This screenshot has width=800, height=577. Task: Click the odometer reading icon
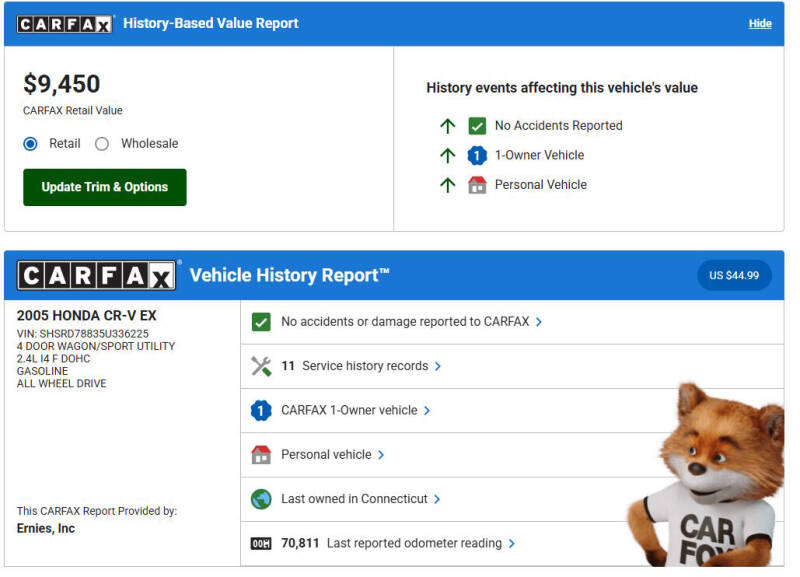click(261, 543)
